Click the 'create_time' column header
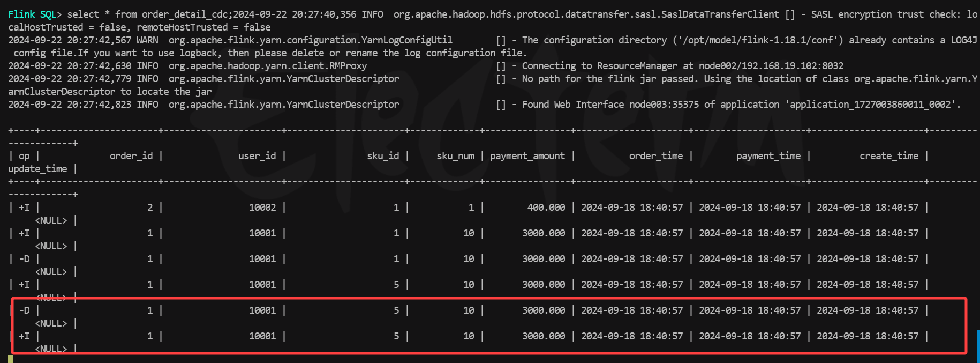This screenshot has width=980, height=363. [889, 156]
